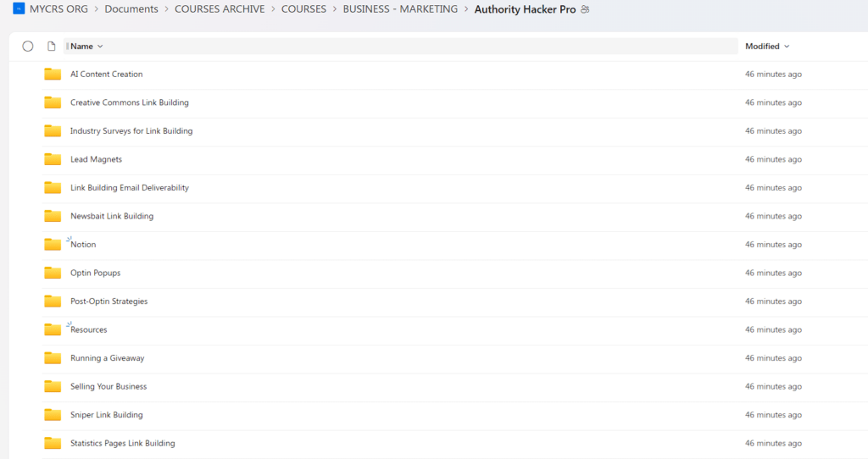The width and height of the screenshot is (868, 459).
Task: Open the Running a Giveaway name
Action: pos(108,358)
